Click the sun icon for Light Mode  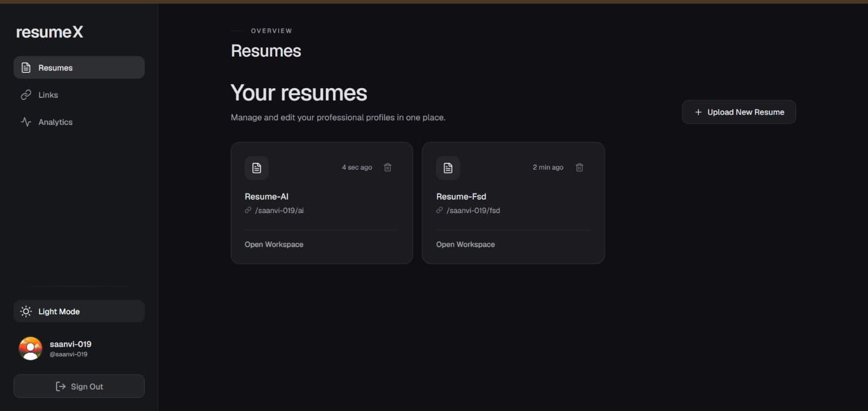26,312
